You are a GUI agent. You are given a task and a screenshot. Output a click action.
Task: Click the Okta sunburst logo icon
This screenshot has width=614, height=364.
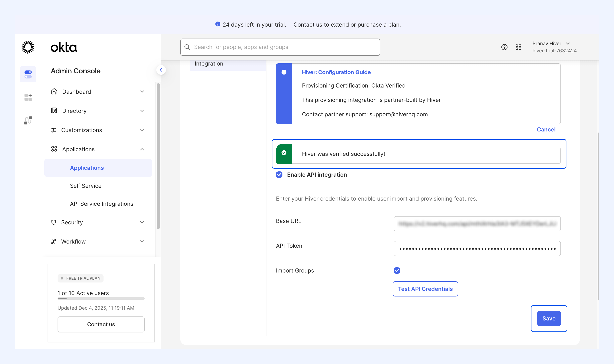tap(28, 47)
